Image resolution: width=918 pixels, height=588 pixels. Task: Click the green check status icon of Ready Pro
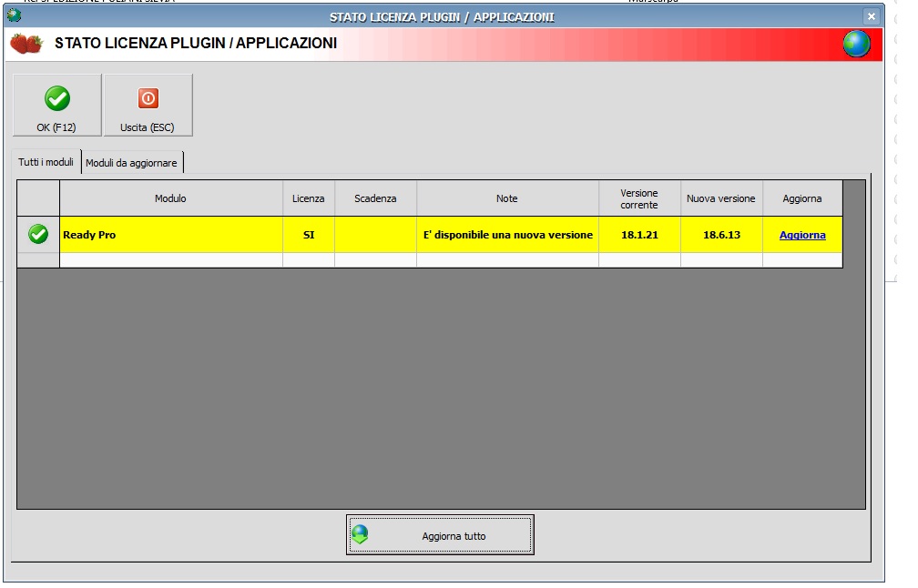click(x=38, y=235)
